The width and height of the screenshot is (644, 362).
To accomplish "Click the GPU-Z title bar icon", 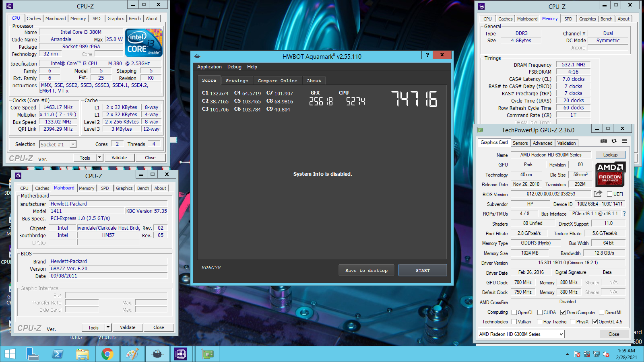I will (480, 130).
